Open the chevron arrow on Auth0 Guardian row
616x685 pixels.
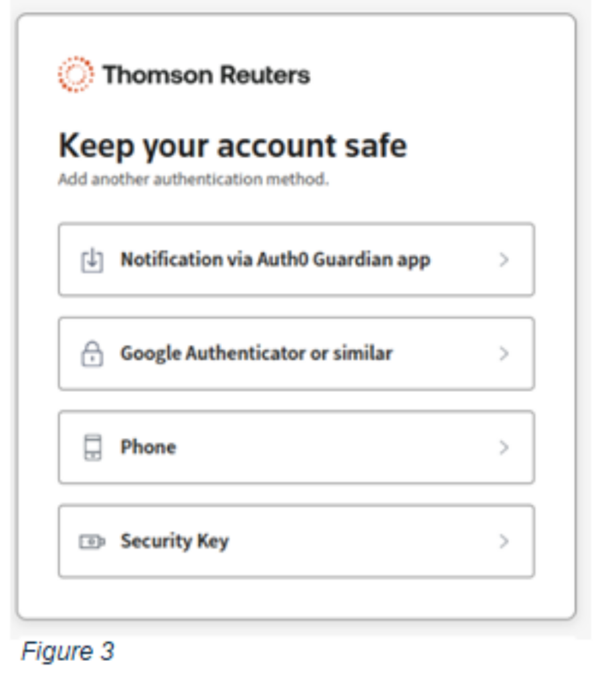pos(504,260)
